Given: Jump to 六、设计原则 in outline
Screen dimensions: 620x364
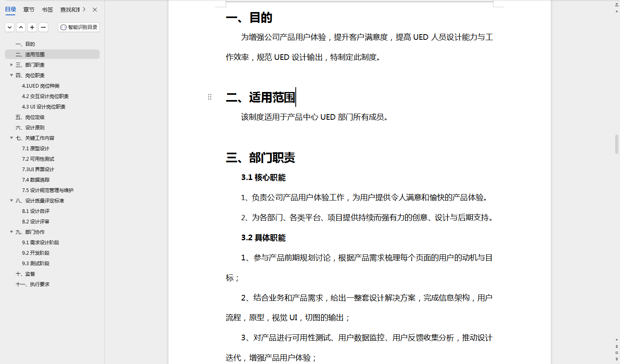Looking at the screenshot, I should click(30, 128).
